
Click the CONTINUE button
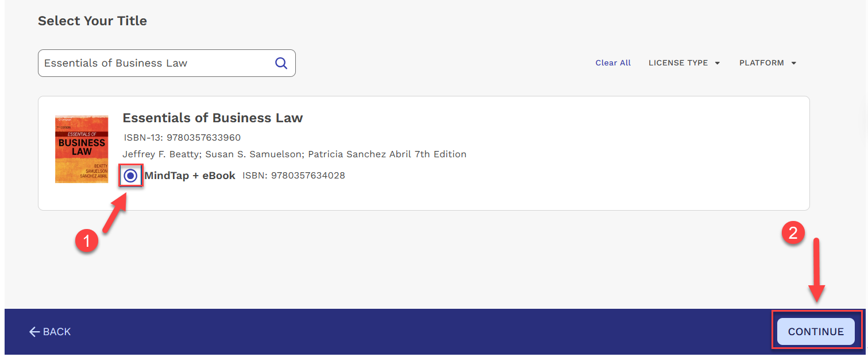click(x=816, y=332)
